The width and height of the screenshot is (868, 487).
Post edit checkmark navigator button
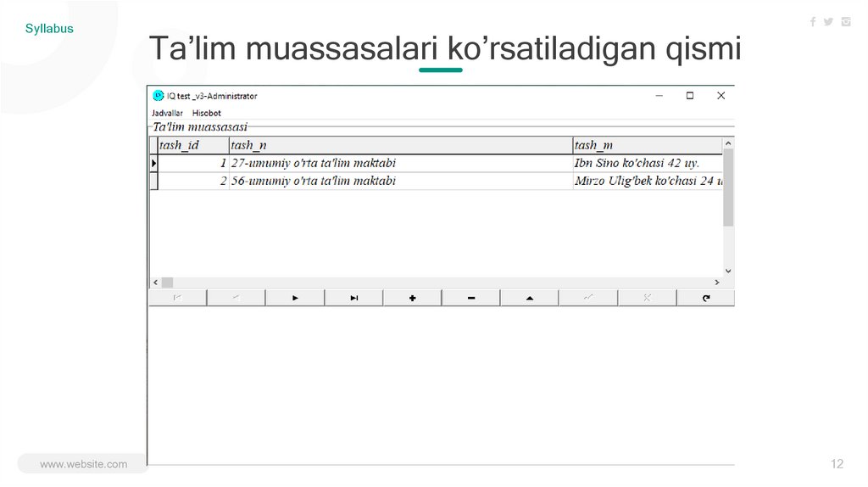588,298
